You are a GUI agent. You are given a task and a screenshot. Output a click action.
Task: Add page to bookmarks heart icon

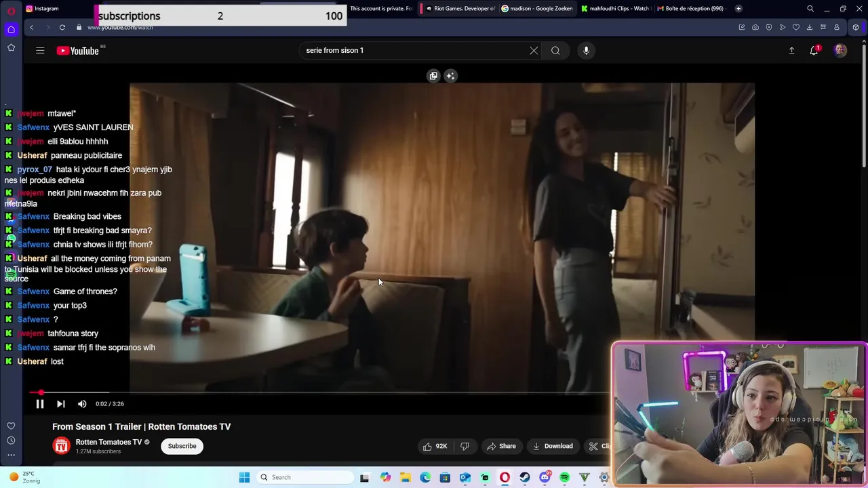coord(796,27)
